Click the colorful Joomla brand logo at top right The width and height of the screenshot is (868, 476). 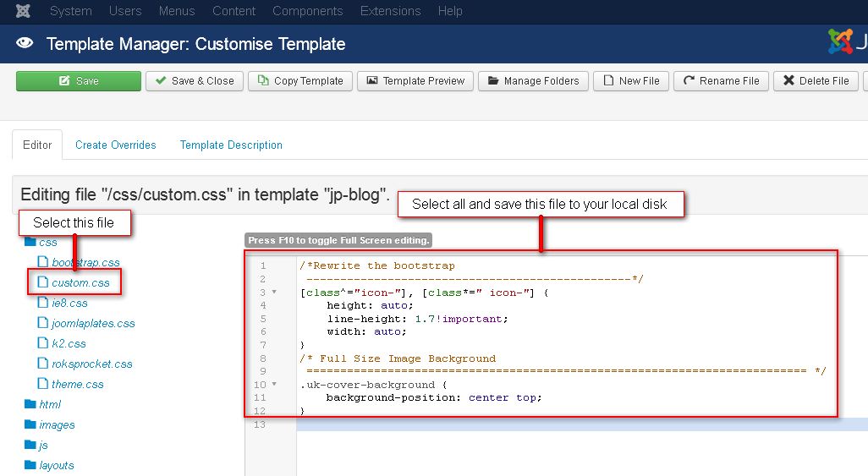(x=840, y=41)
